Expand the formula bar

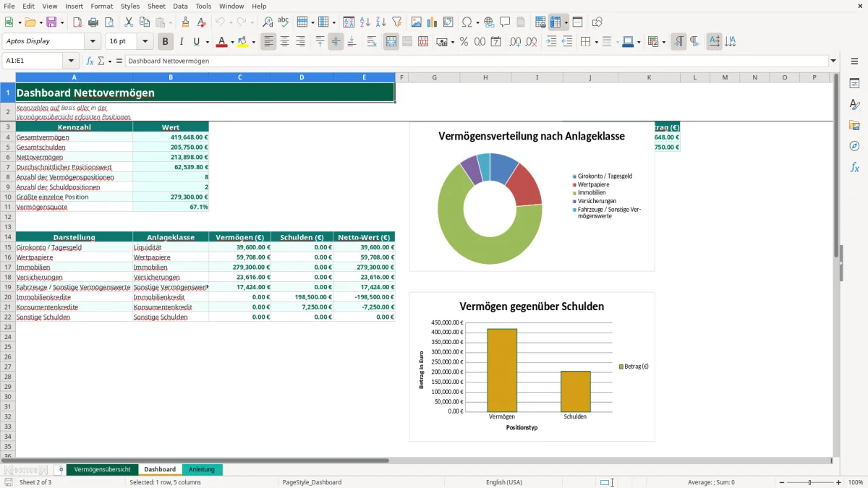(x=833, y=61)
